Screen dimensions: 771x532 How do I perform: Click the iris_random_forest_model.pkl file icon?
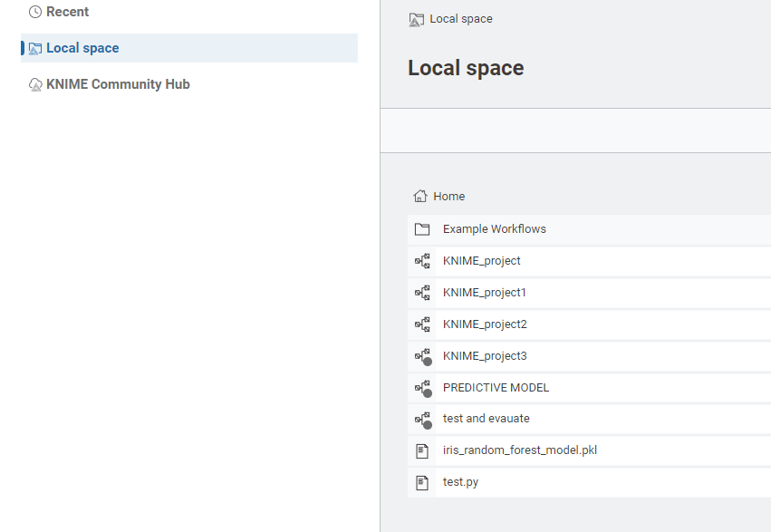tap(421, 450)
